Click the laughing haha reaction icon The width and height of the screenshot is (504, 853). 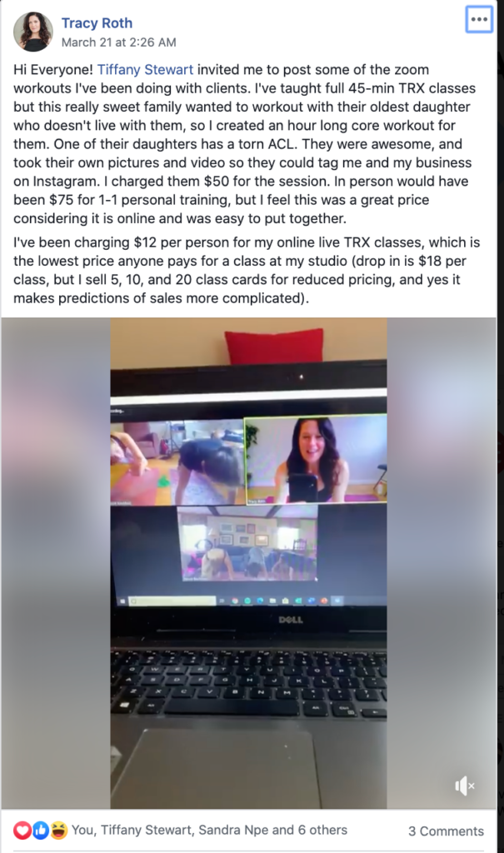tap(58, 831)
